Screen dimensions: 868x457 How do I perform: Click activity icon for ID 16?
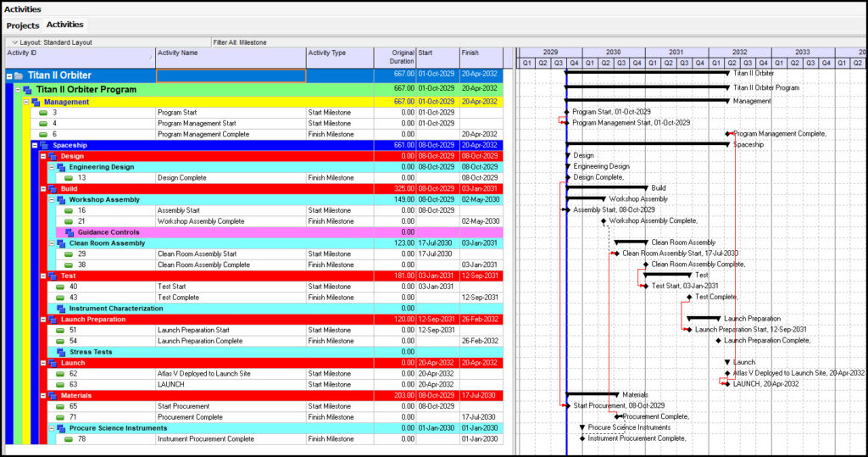69,210
